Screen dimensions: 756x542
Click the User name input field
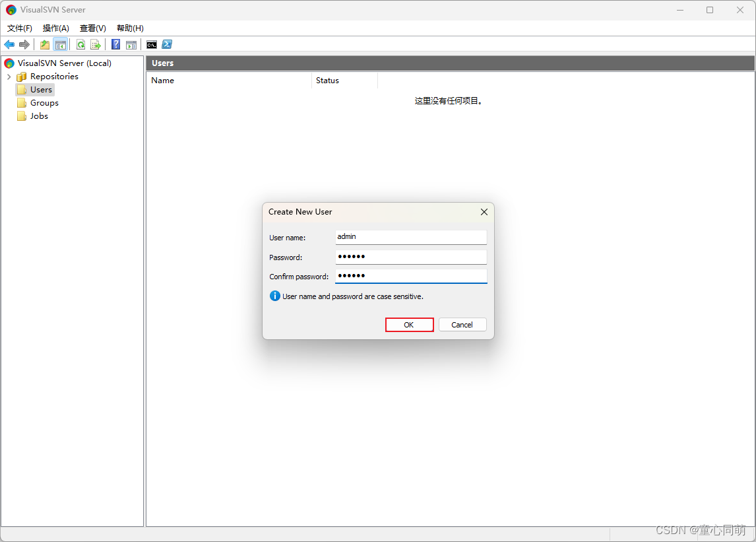tap(411, 237)
